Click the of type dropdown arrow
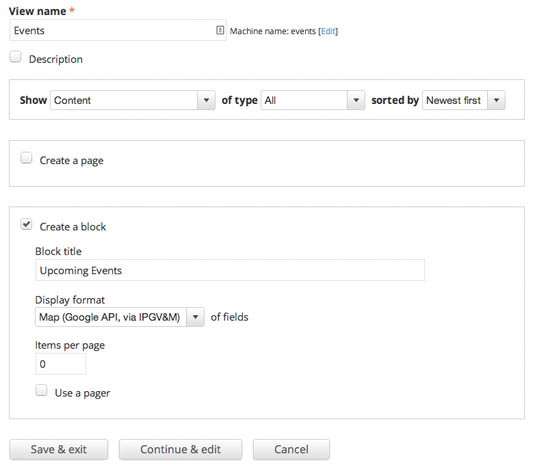This screenshot has height=467, width=535. point(356,100)
